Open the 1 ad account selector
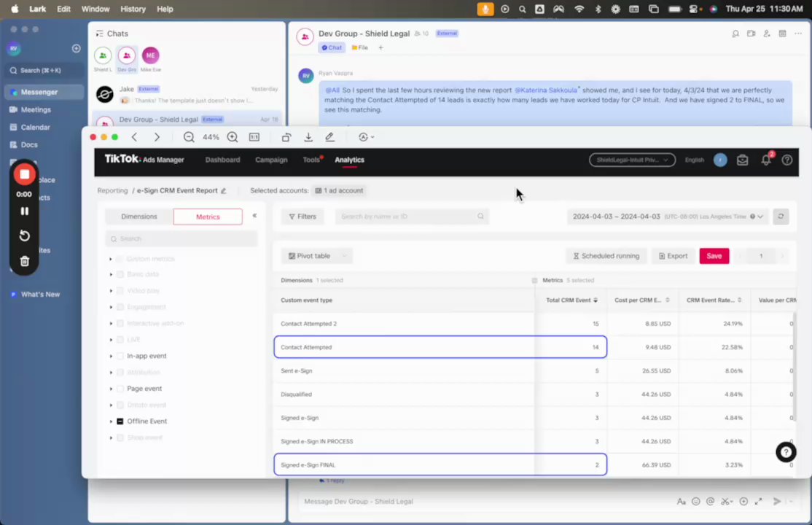The image size is (812, 525). click(339, 191)
